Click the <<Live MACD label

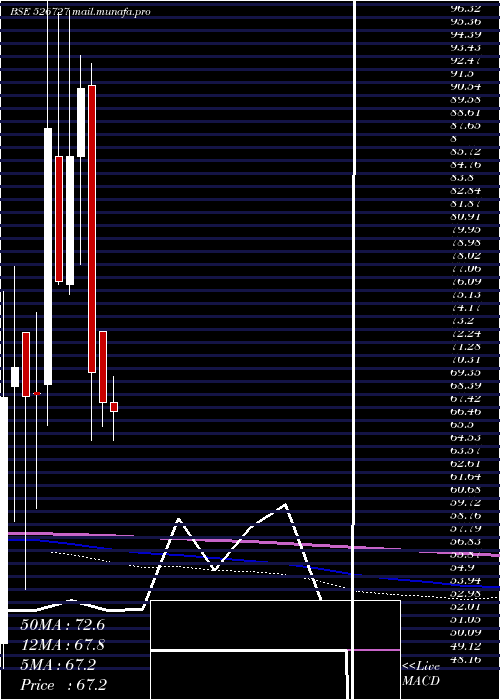(421, 674)
